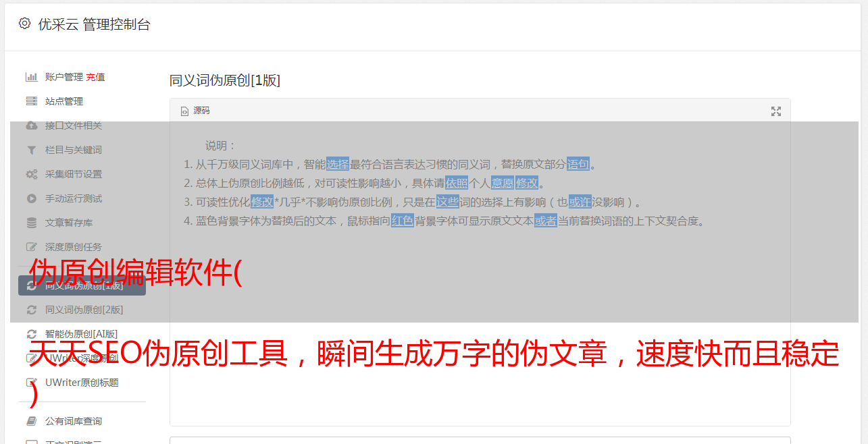
Task: Click the 文章暂存库 database icon
Action: (31, 223)
